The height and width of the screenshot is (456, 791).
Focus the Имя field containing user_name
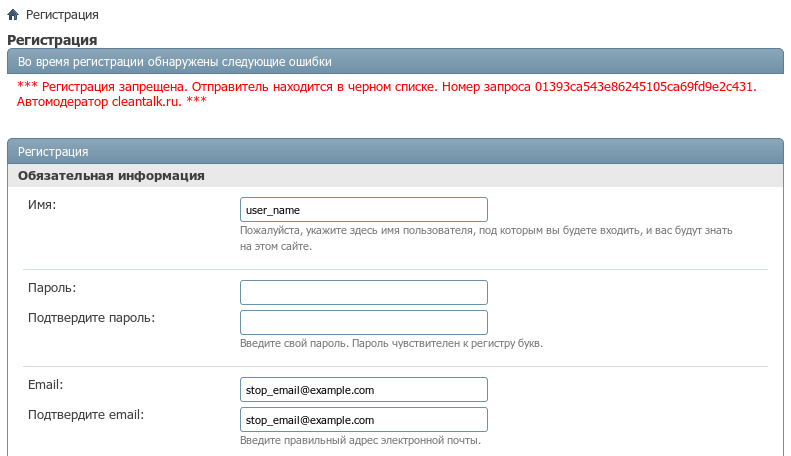tap(363, 210)
